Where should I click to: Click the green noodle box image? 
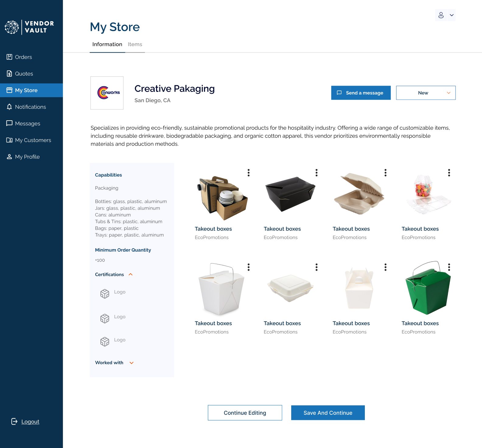pos(428,288)
